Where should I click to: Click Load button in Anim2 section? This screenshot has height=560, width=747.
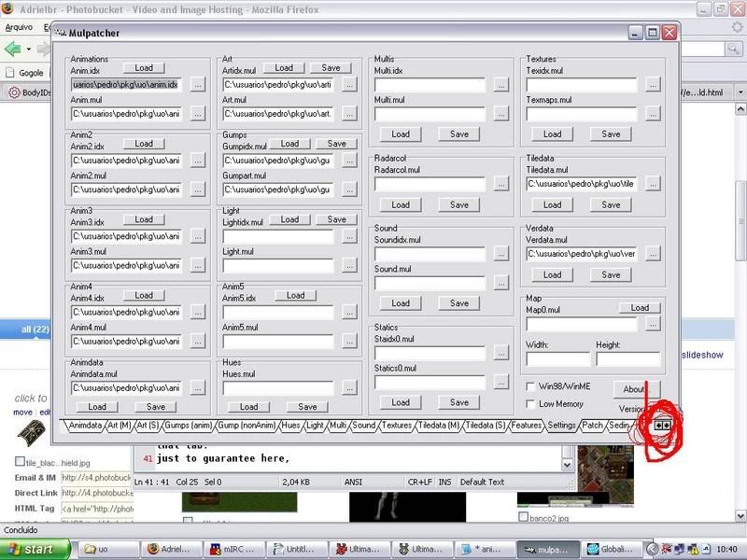click(144, 144)
